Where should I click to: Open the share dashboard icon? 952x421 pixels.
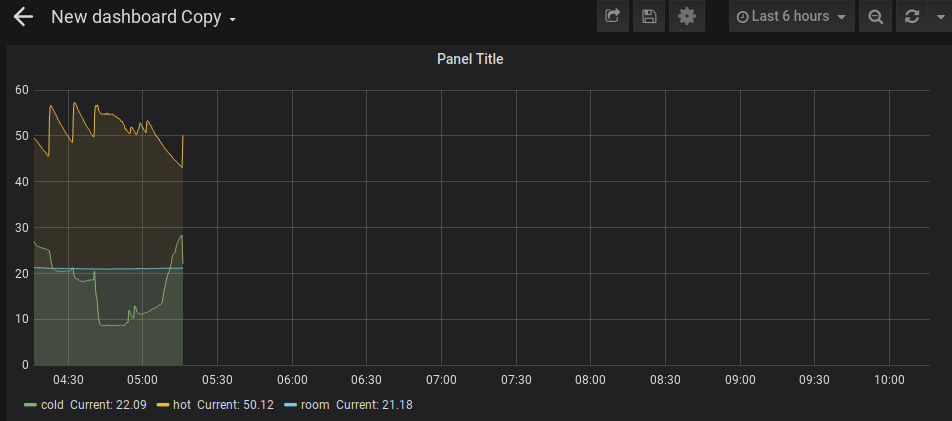613,16
